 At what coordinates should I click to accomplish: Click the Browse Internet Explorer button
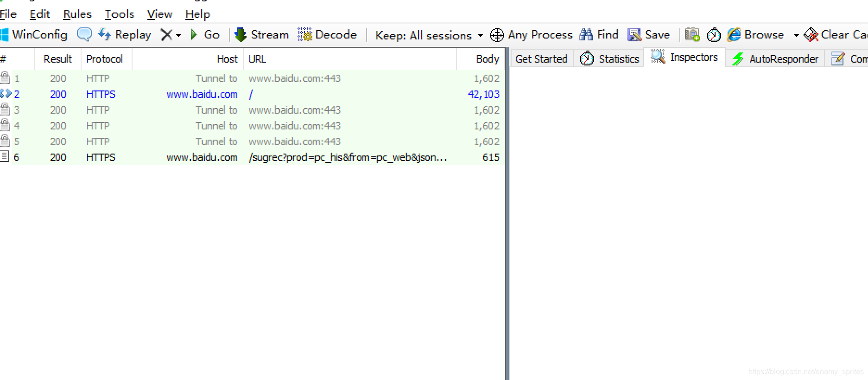click(x=755, y=35)
